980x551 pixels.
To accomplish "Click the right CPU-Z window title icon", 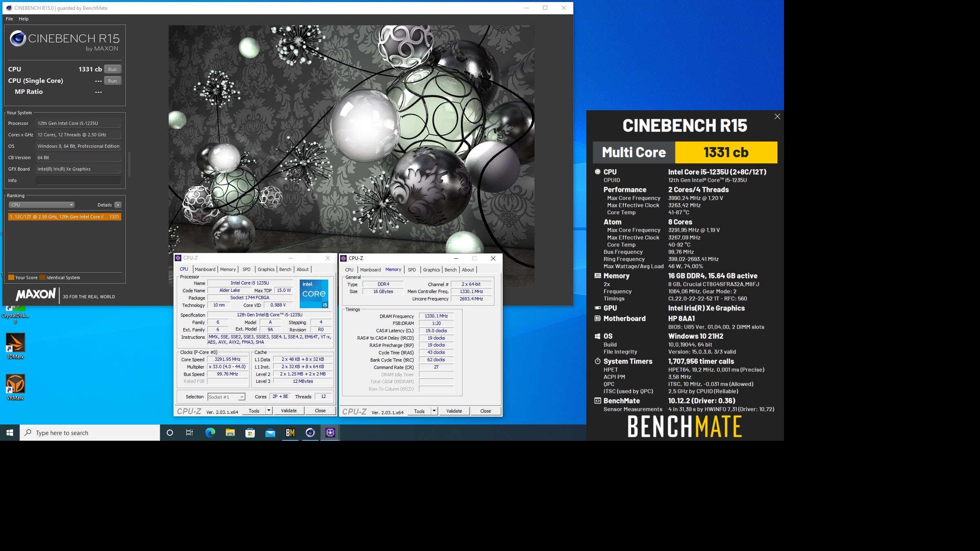I will click(343, 258).
